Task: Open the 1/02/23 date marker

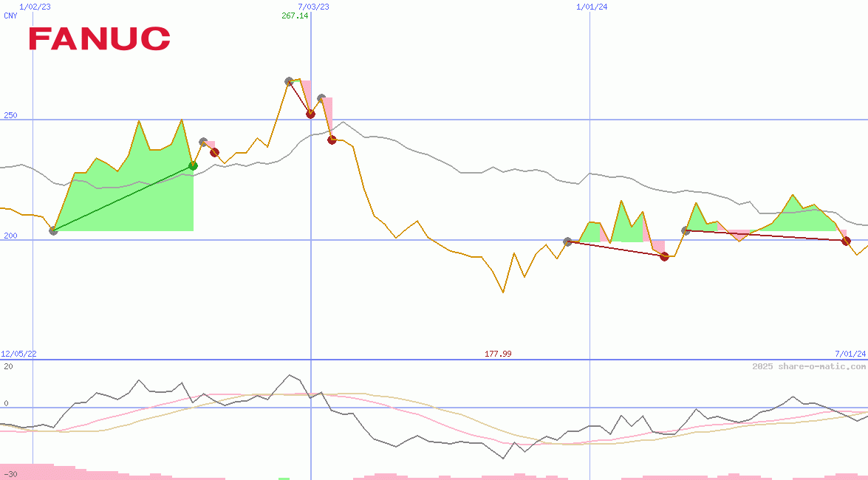Action: 36,6
